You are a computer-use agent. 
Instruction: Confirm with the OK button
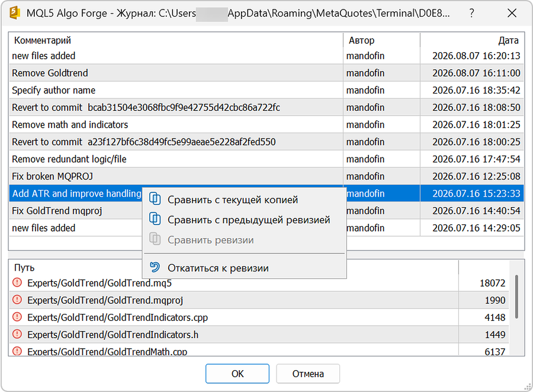click(x=237, y=374)
